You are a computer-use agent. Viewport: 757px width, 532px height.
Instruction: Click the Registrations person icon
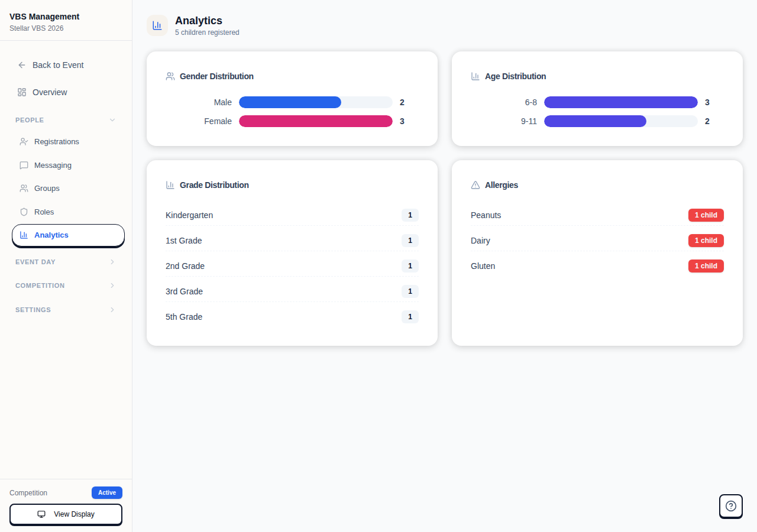click(24, 141)
